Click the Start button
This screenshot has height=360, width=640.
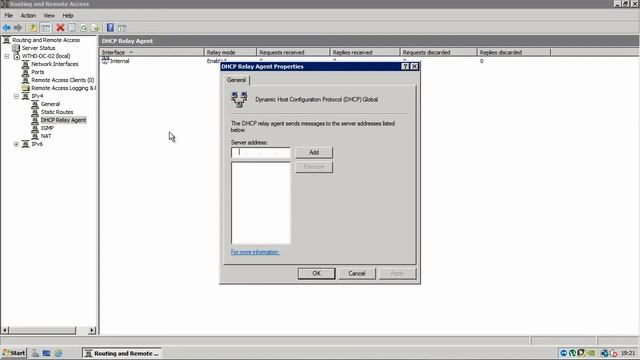pos(14,353)
